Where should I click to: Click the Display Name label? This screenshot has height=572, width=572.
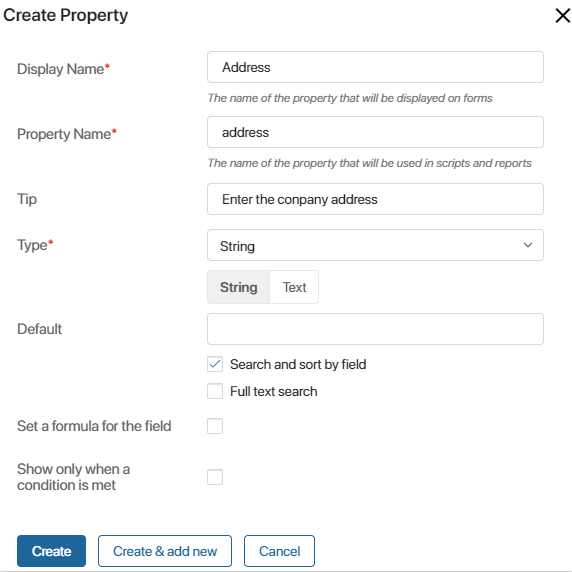[x=63, y=69]
